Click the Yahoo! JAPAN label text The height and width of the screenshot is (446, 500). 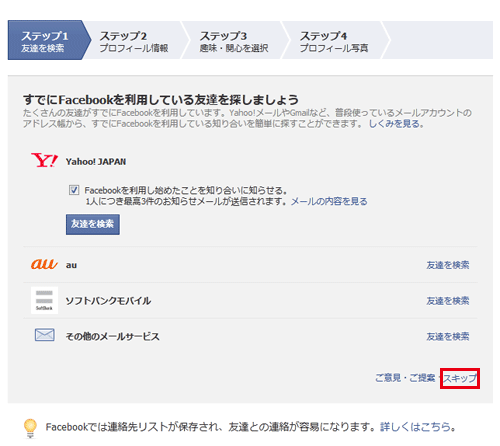96,162
